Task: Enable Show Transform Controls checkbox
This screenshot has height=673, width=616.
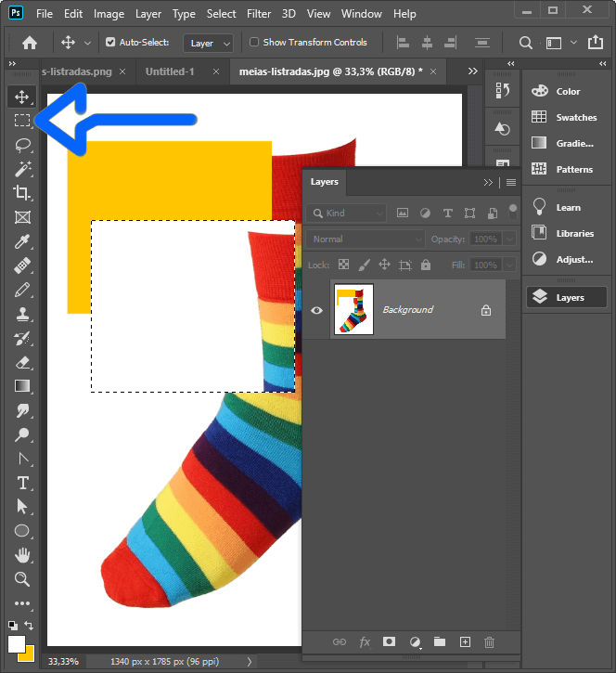Action: [x=254, y=42]
